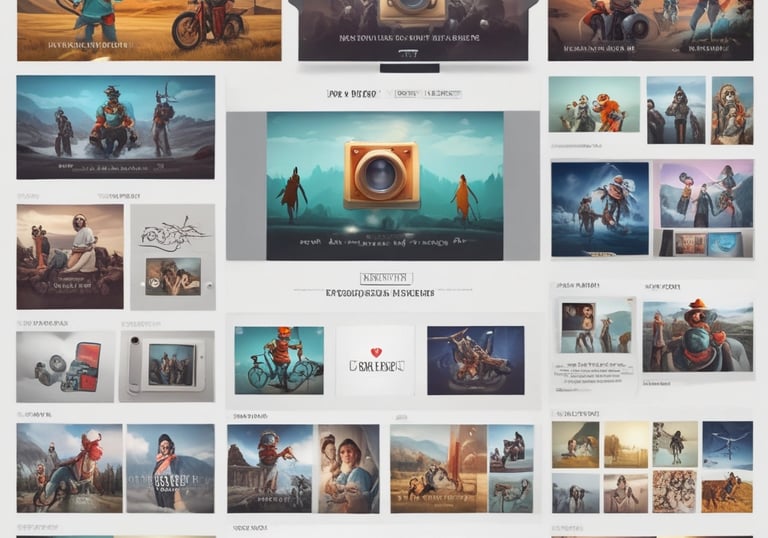This screenshot has width=768, height=538.
Task: Select the small dark bar below the top-center banner
Action: tap(409, 68)
